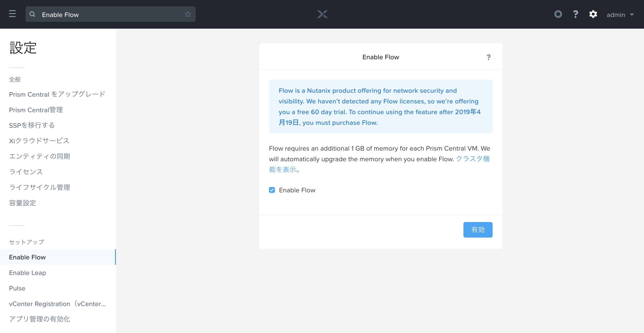Screen dimensions: 644x333
Task: Open the tasks circle status icon
Action: tap(558, 14)
